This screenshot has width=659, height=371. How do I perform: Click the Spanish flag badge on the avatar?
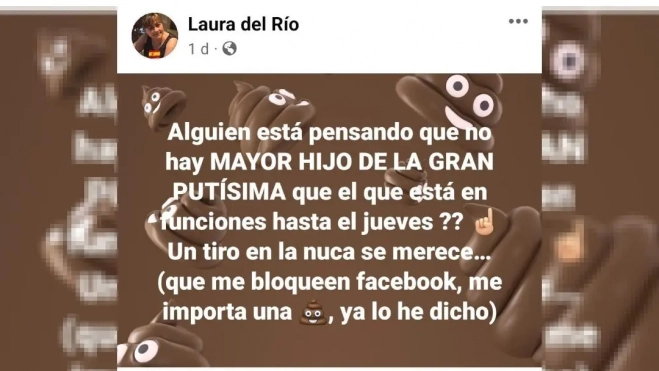155,54
